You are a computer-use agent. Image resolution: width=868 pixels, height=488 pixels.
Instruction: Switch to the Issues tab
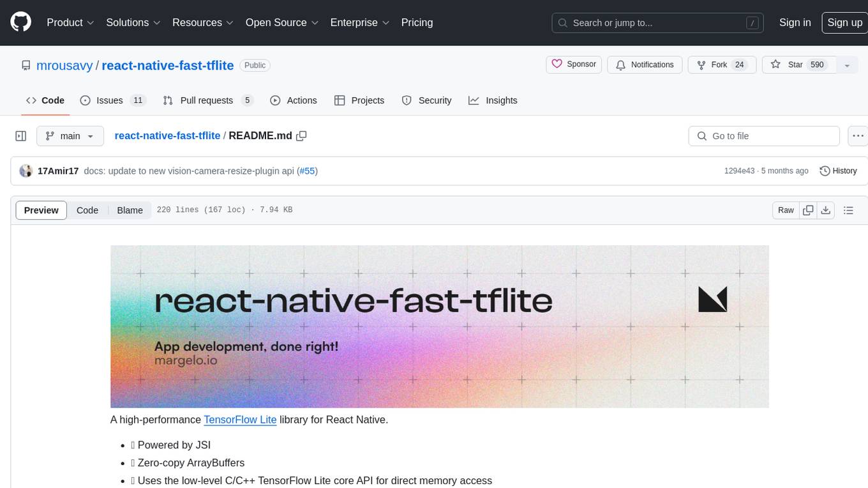click(113, 100)
